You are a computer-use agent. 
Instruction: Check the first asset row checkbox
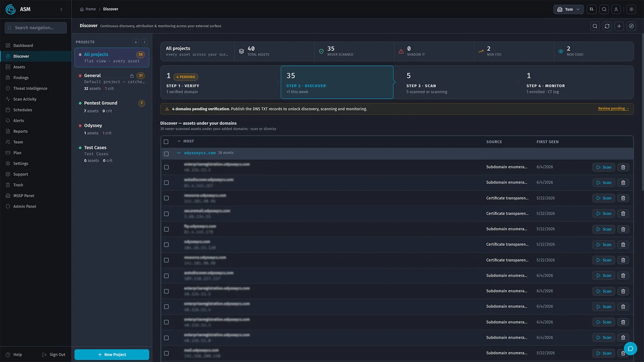[x=166, y=167]
